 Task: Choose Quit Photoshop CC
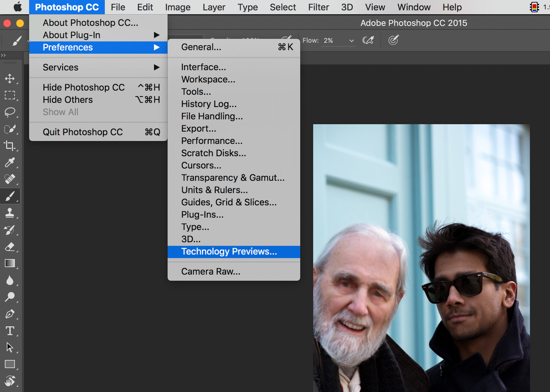point(83,132)
